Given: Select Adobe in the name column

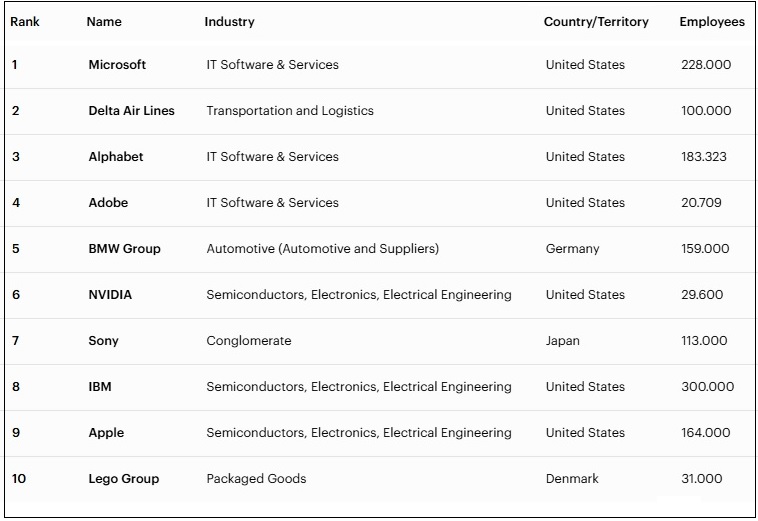Looking at the screenshot, I should click(x=108, y=203).
